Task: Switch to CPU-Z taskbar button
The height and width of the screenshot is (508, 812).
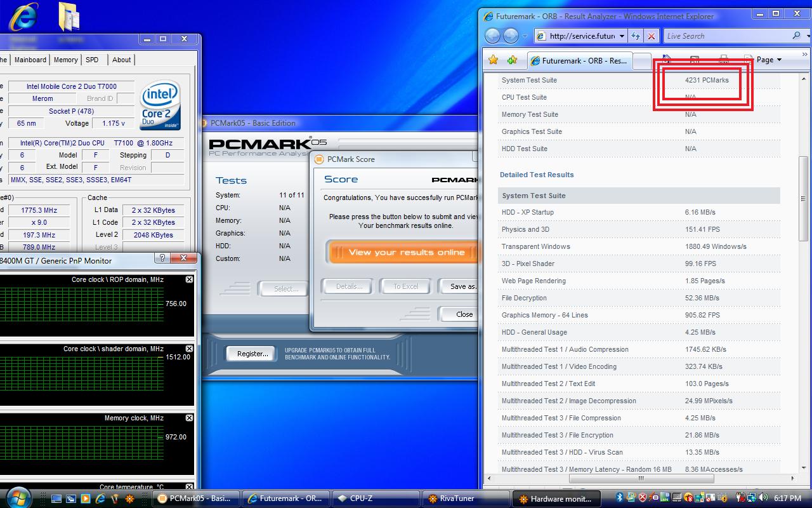Action: (x=376, y=498)
